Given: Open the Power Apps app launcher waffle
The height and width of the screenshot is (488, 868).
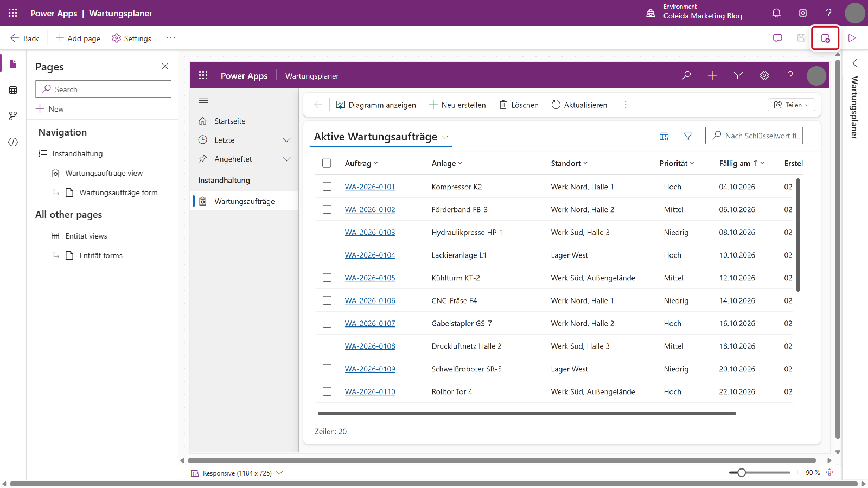Looking at the screenshot, I should [x=13, y=13].
